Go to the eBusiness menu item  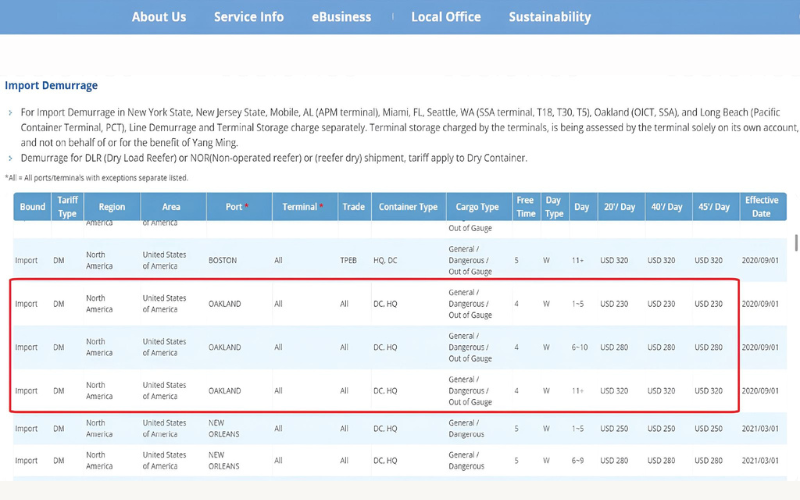coord(341,17)
